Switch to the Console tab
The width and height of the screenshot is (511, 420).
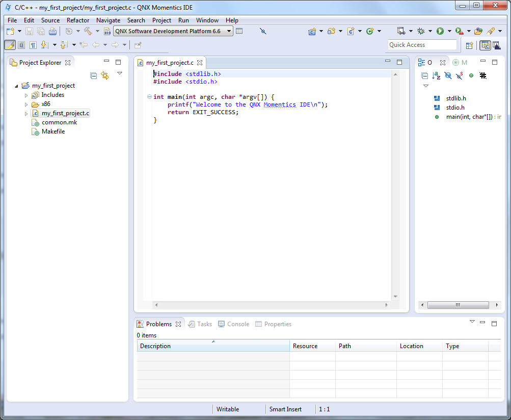(234, 324)
